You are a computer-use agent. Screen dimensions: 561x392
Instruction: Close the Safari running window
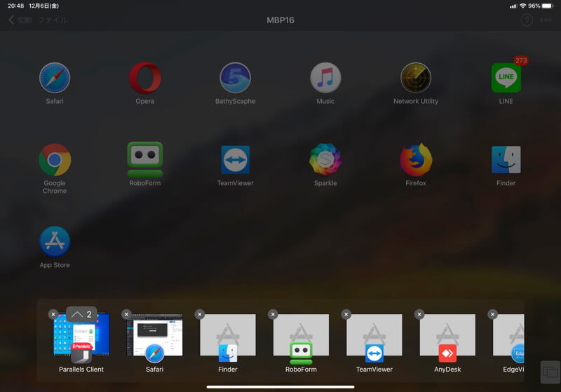pos(126,314)
